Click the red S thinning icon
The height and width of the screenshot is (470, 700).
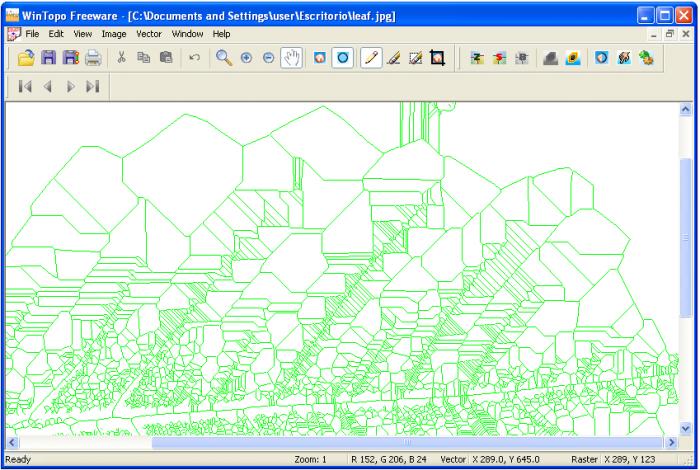point(499,58)
